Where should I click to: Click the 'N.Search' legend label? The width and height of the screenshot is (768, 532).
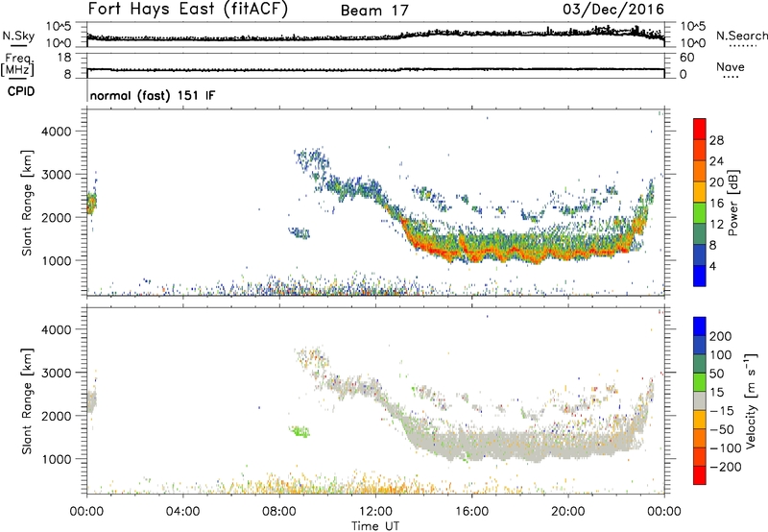pos(742,36)
